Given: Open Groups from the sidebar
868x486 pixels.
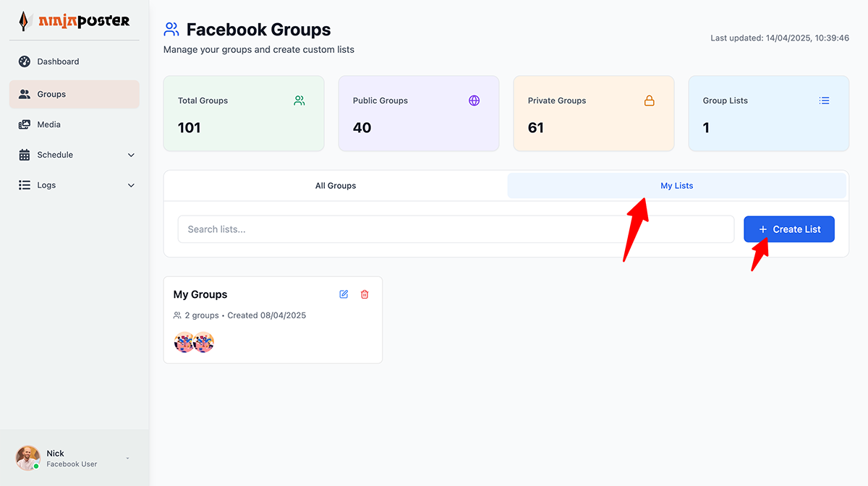Looking at the screenshot, I should coord(75,94).
